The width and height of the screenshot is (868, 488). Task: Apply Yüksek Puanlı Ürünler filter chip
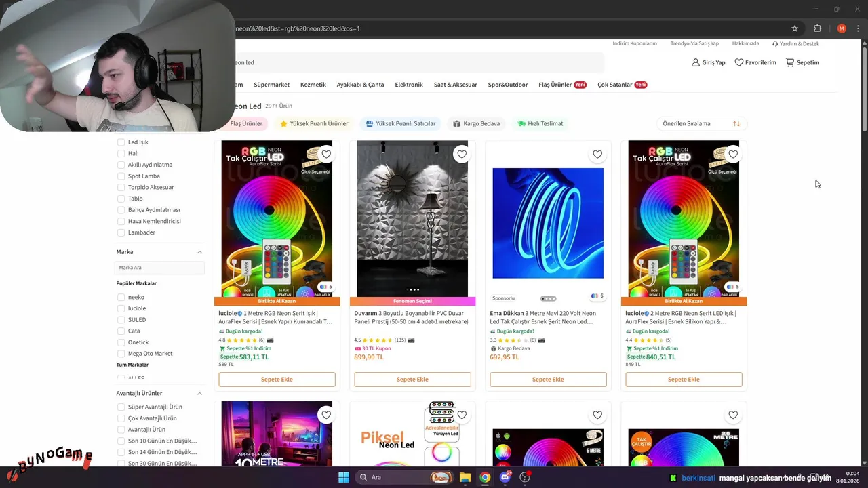pos(314,123)
